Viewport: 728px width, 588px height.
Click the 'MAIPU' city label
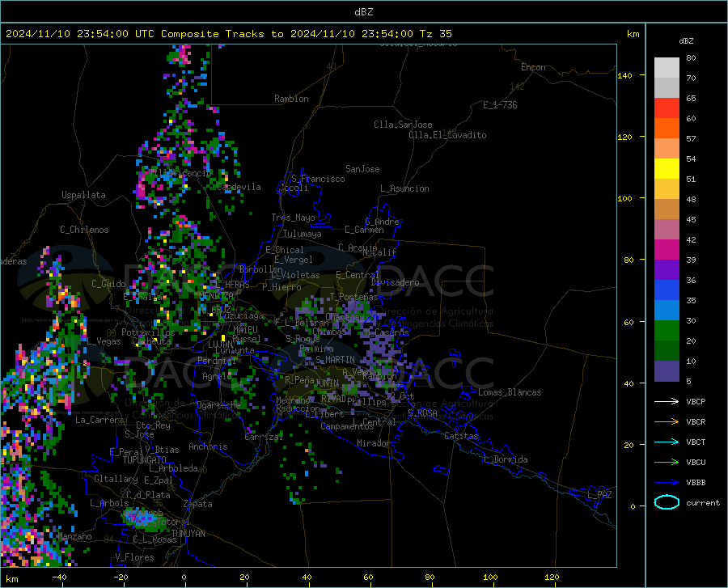(246, 329)
